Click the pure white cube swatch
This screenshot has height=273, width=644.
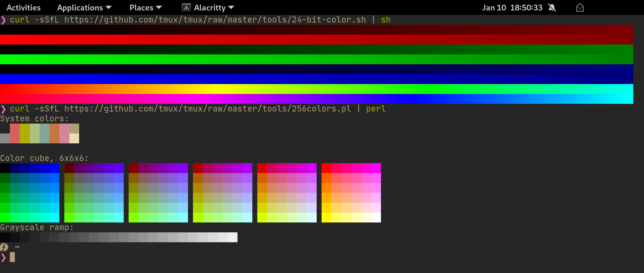(376, 218)
